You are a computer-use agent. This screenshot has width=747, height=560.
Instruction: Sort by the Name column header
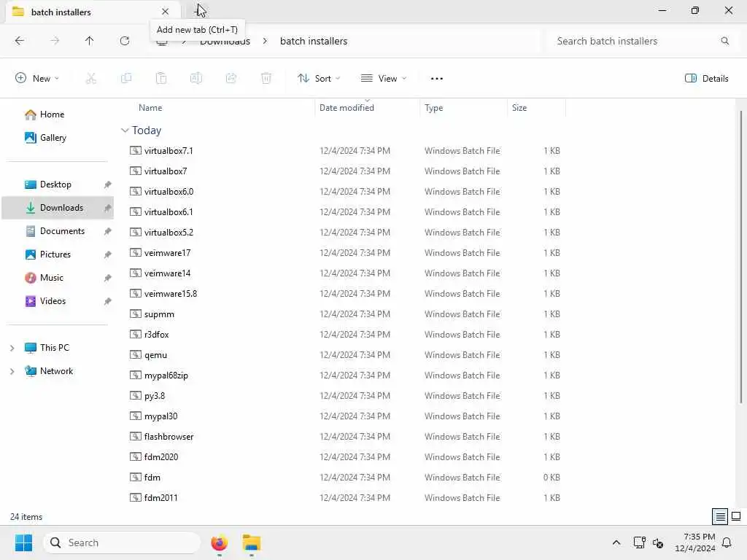150,108
